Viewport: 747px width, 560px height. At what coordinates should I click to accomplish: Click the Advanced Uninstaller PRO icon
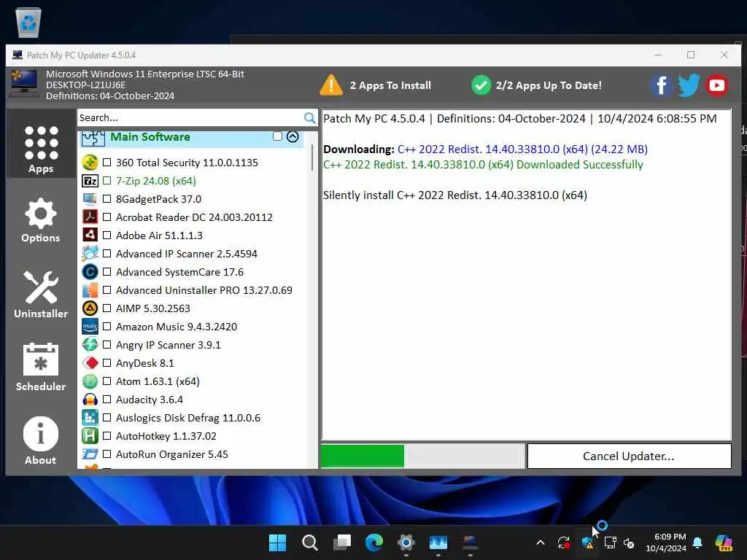(90, 290)
